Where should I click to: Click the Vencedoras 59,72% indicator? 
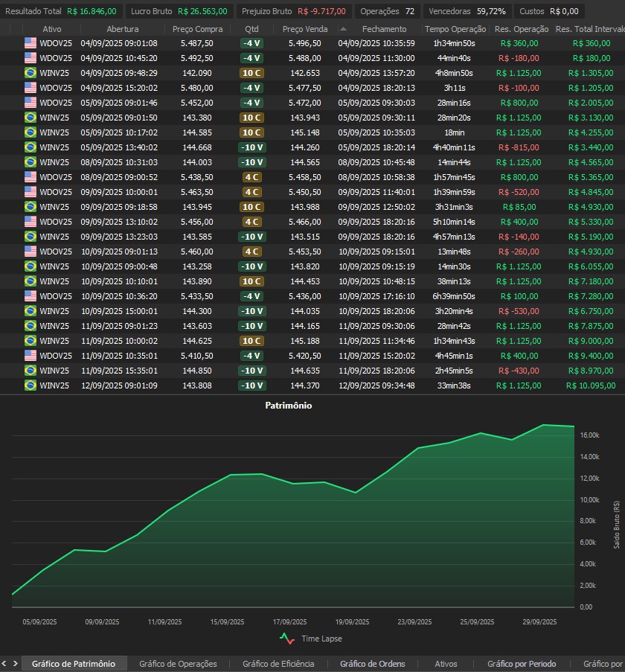[466, 11]
